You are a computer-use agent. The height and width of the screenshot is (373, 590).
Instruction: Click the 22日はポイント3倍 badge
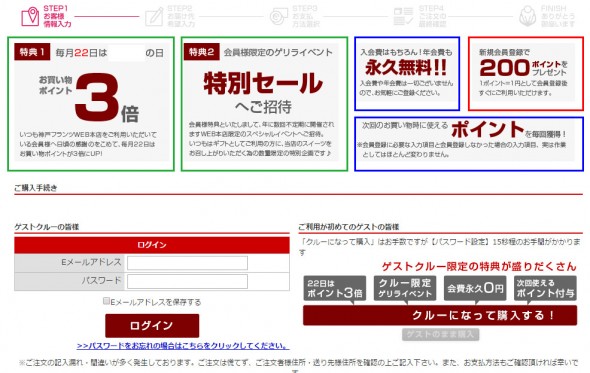pos(335,288)
